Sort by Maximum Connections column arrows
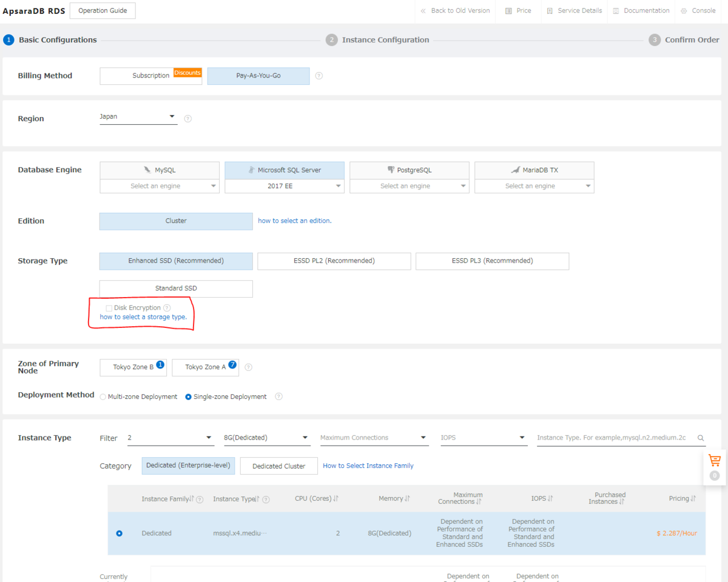 coord(479,502)
